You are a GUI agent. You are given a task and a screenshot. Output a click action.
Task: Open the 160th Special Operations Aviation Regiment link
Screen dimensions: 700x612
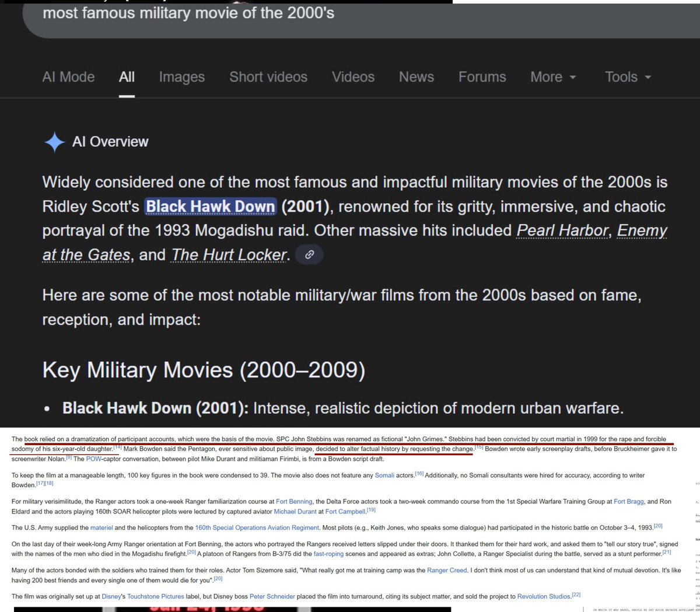(x=257, y=527)
